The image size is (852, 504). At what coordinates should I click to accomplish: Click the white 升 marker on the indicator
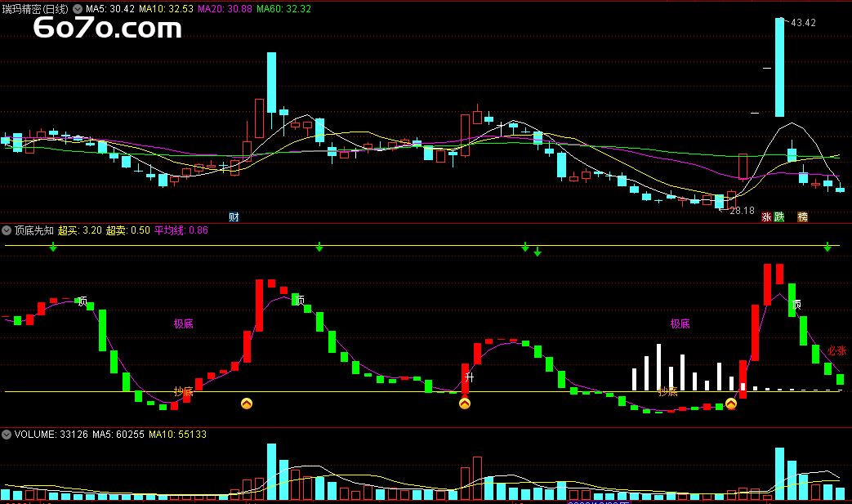point(469,377)
